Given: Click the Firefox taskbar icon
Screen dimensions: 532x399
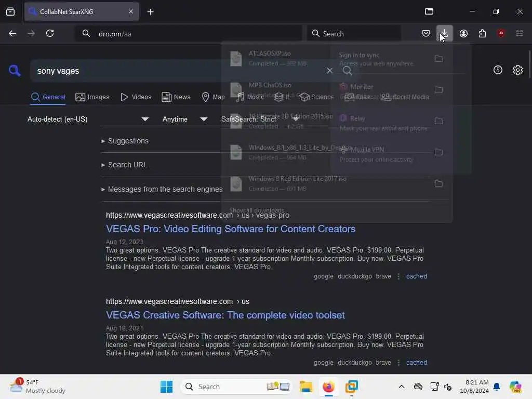Looking at the screenshot, I should pos(328,387).
